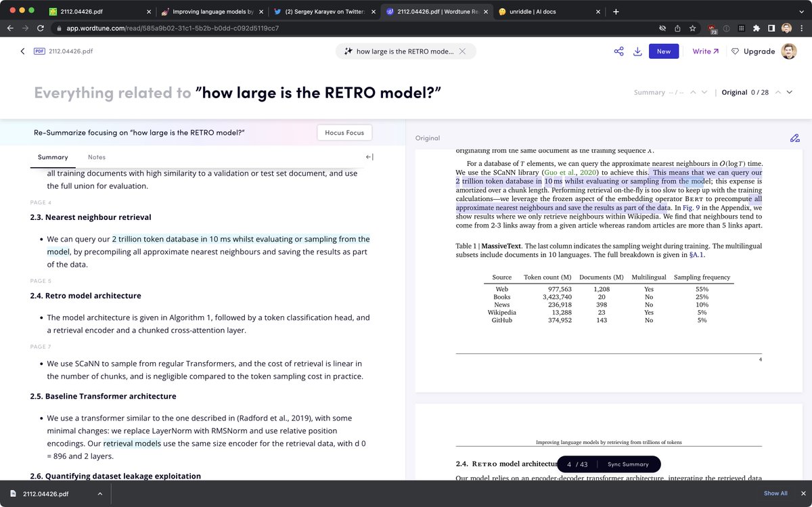Go to the next Original match
This screenshot has height=507, width=812.
[789, 92]
